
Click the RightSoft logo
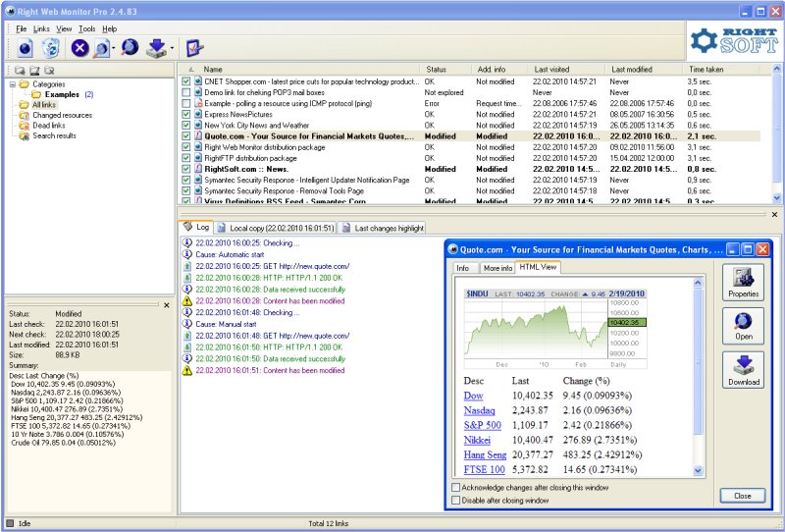tap(734, 41)
